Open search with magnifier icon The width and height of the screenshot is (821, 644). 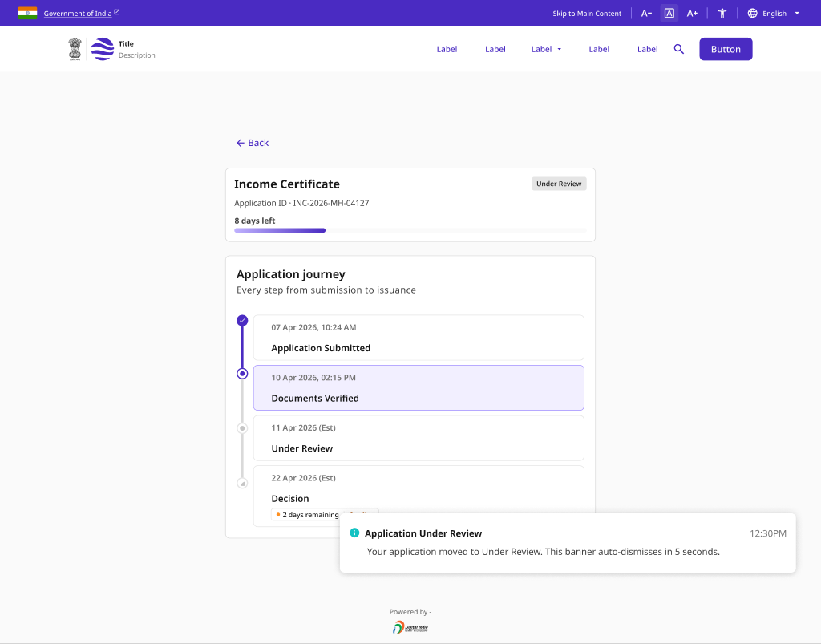678,49
